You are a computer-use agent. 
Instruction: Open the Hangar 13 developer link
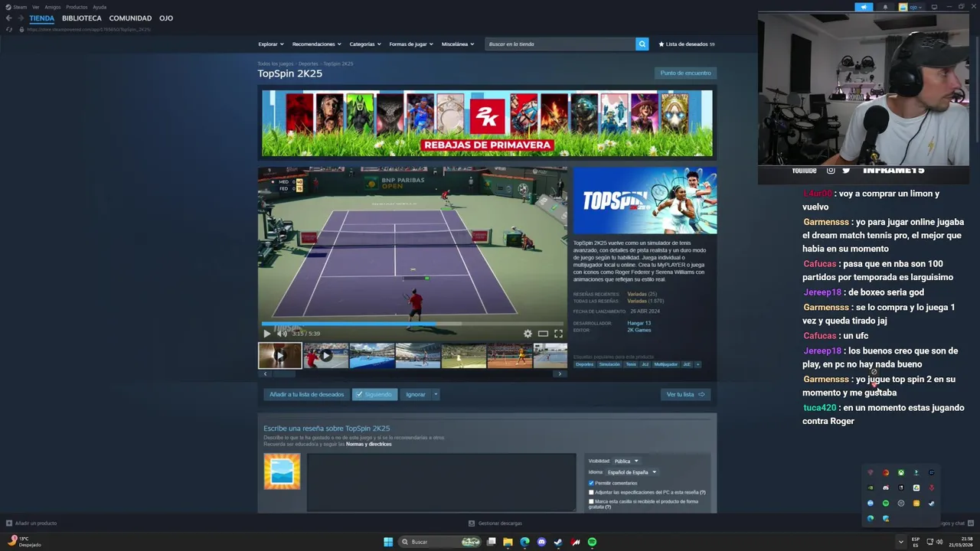tap(639, 324)
